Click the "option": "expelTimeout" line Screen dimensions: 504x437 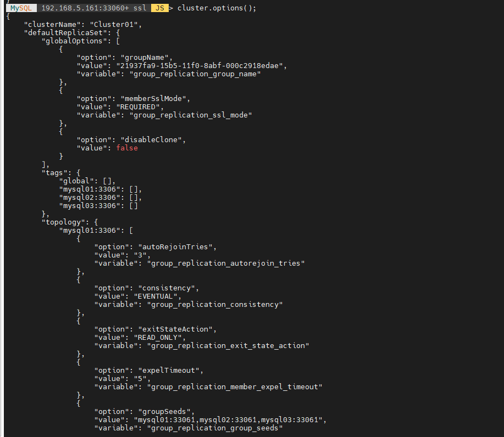pyautogui.click(x=148, y=370)
